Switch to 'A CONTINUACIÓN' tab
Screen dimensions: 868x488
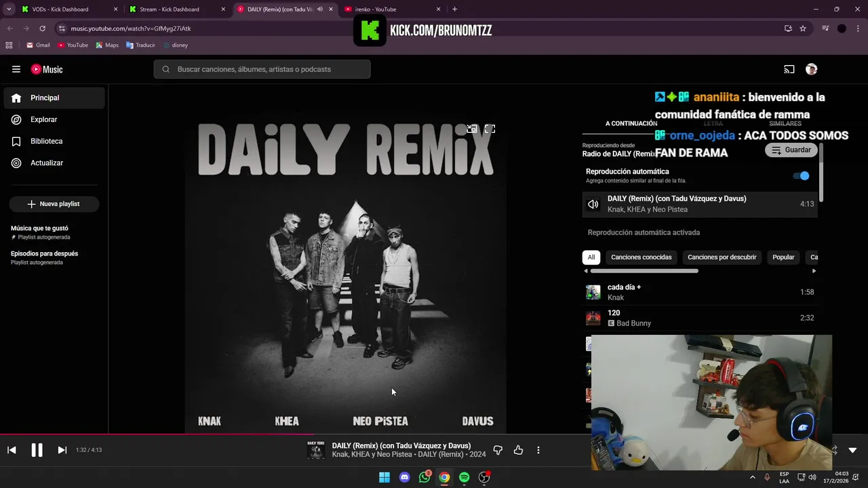click(x=631, y=123)
